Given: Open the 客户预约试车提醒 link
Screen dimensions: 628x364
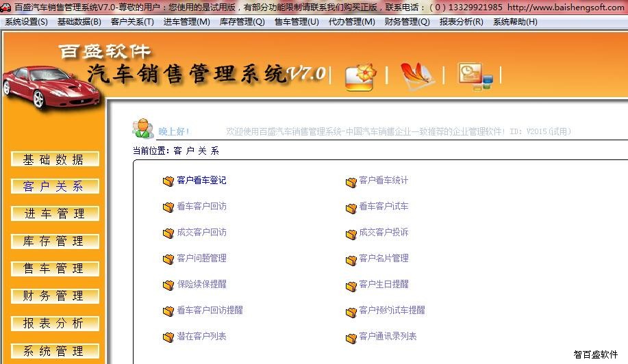Looking at the screenshot, I should (392, 311).
